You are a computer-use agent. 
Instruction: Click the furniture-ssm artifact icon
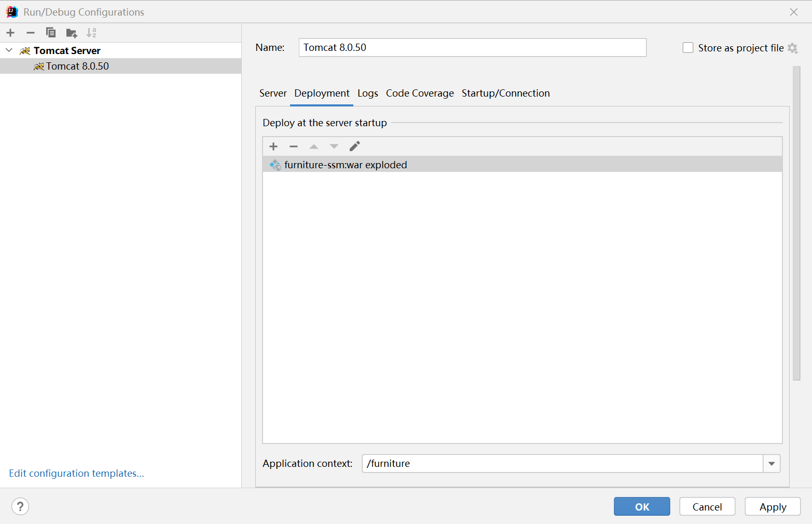276,165
